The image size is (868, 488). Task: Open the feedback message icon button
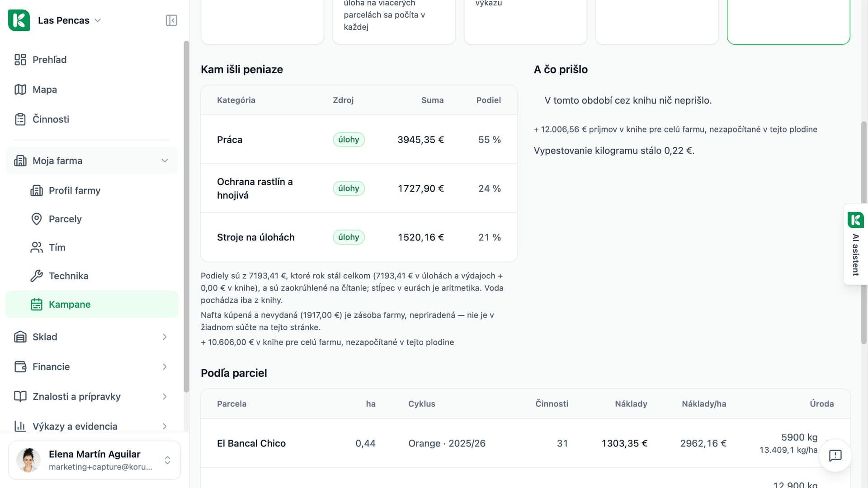click(x=835, y=455)
